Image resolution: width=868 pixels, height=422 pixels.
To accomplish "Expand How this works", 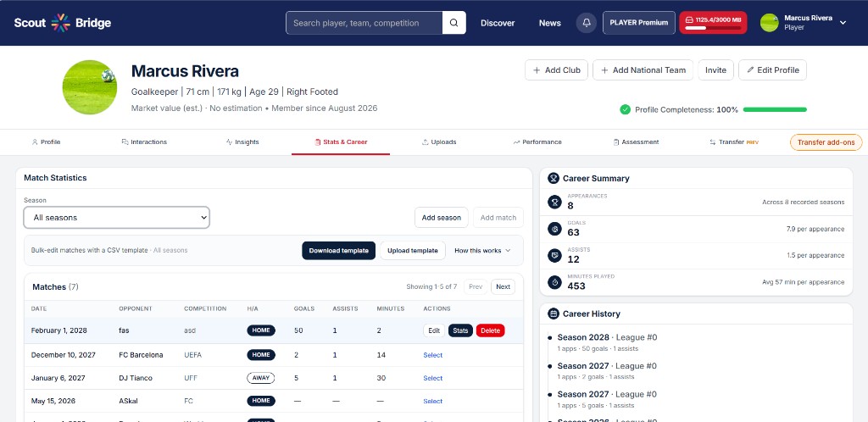I will click(482, 251).
